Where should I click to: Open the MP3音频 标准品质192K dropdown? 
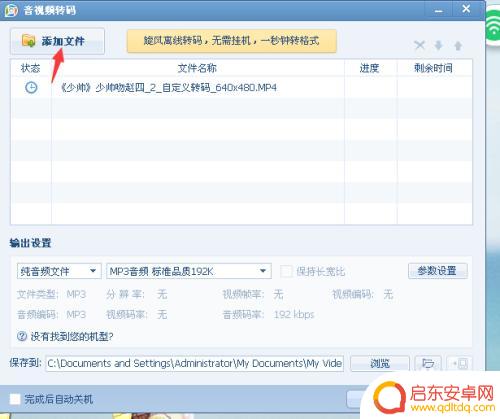pos(189,271)
